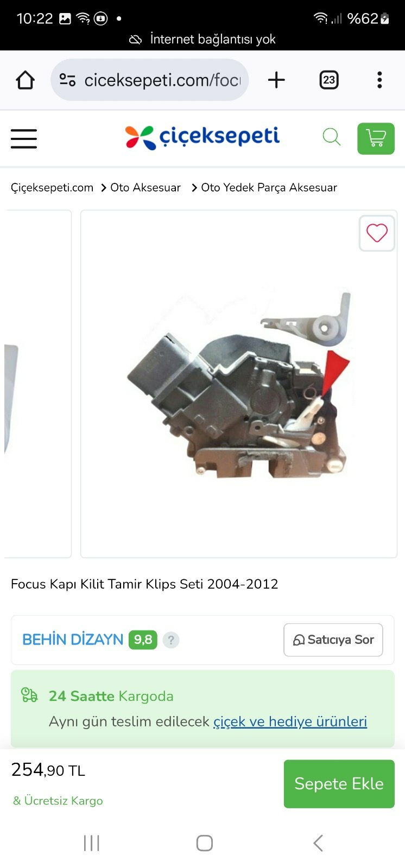This screenshot has height=868, width=405.
Task: Open Chrome three-dot menu
Action: tap(379, 80)
